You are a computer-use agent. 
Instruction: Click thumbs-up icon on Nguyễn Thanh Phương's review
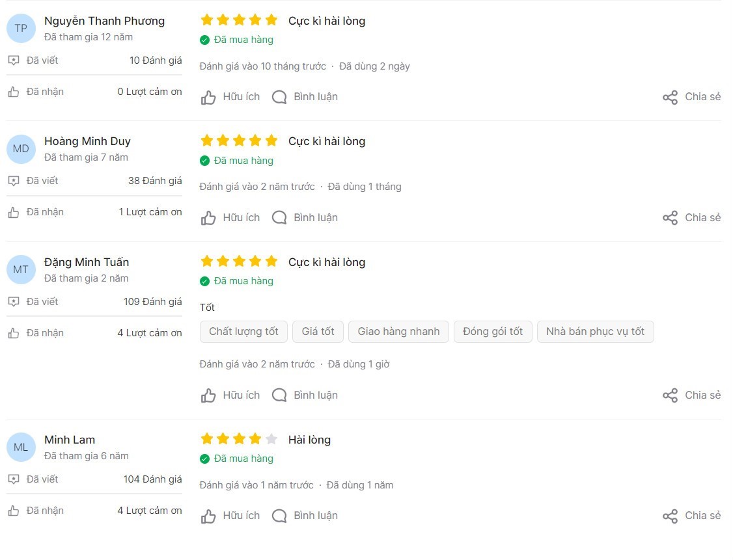click(208, 98)
